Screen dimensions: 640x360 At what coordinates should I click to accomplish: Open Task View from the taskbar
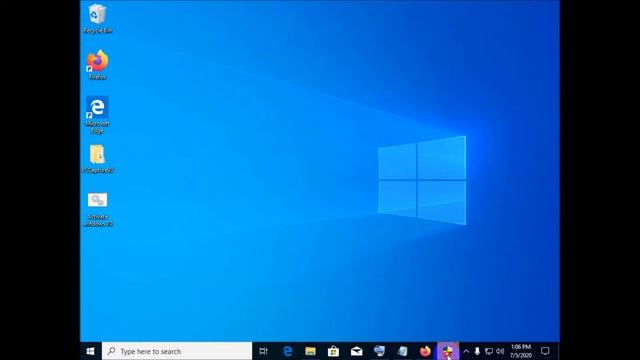pyautogui.click(x=264, y=351)
